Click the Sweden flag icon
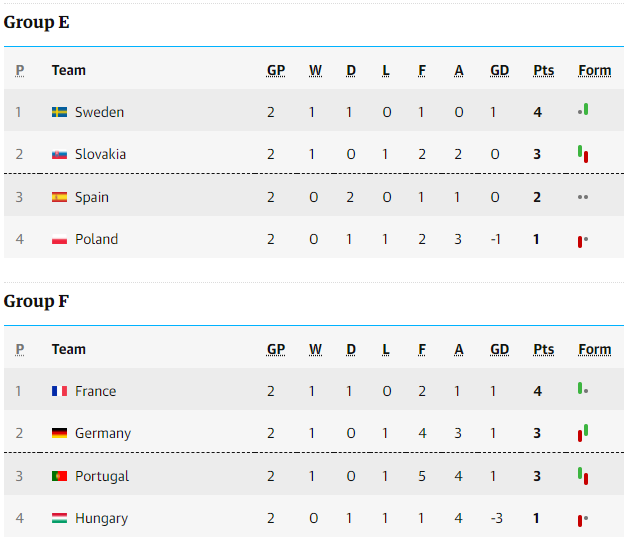Viewport: 627px width, 547px height. 59,112
